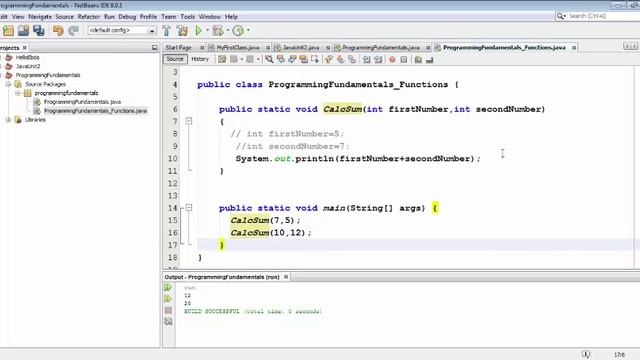Select the Source view button
640x360 pixels.
coord(175,59)
